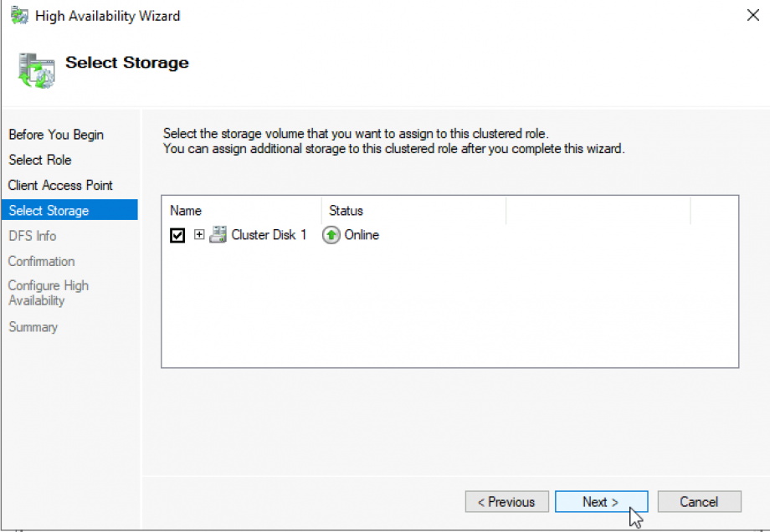Click the Cluster Disk 1 disk icon
This screenshot has width=770, height=532.
coord(217,235)
